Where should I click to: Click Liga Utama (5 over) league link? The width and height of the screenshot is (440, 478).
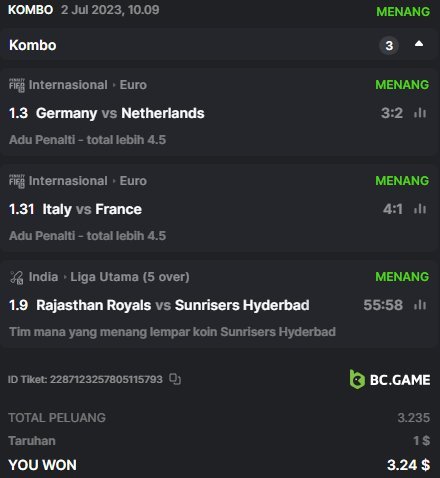coord(130,277)
